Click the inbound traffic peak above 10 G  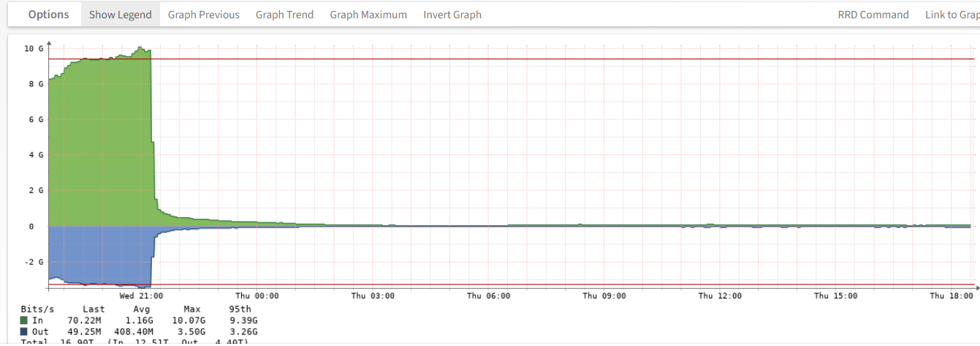(x=140, y=49)
